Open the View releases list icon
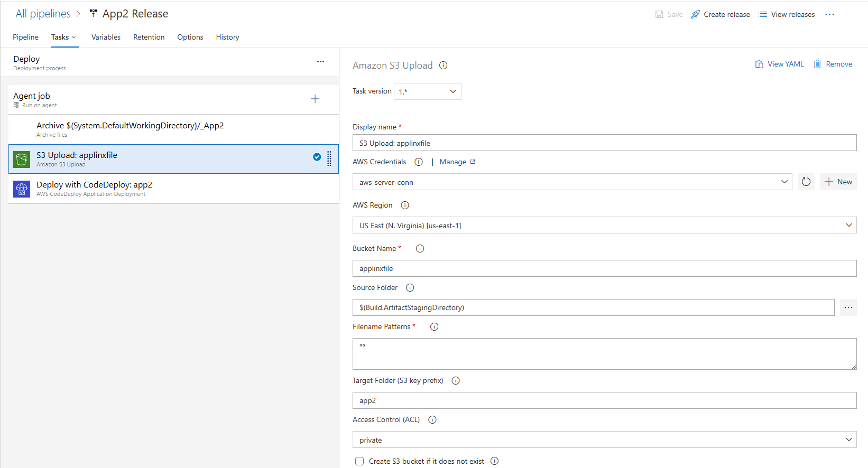Image resolution: width=868 pixels, height=468 pixels. (763, 14)
